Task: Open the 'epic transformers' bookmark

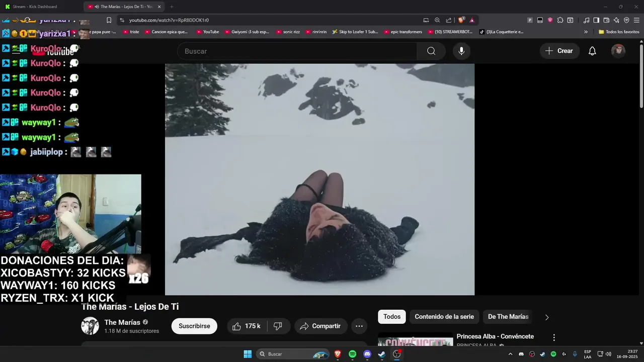Action: (403, 32)
